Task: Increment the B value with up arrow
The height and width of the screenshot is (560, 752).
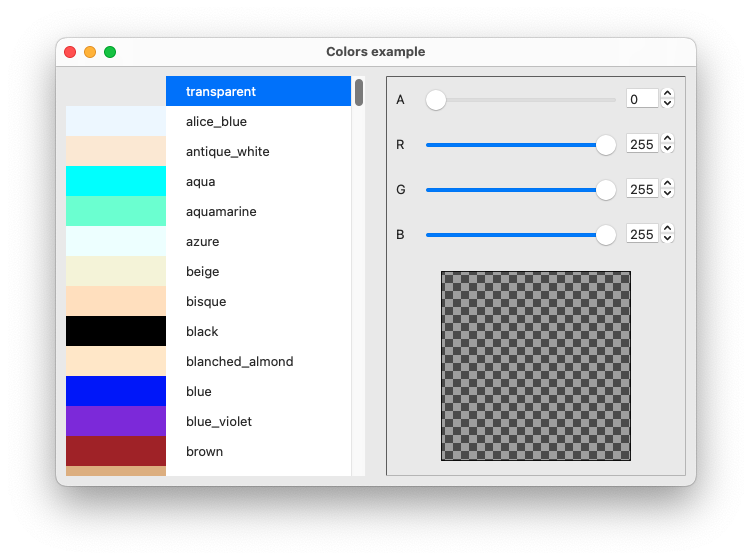Action: point(668,229)
